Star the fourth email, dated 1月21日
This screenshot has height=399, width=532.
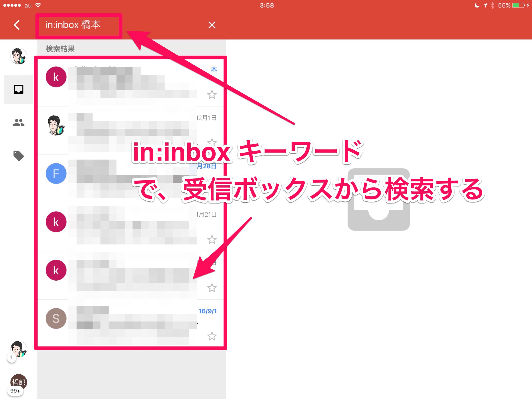click(x=212, y=239)
